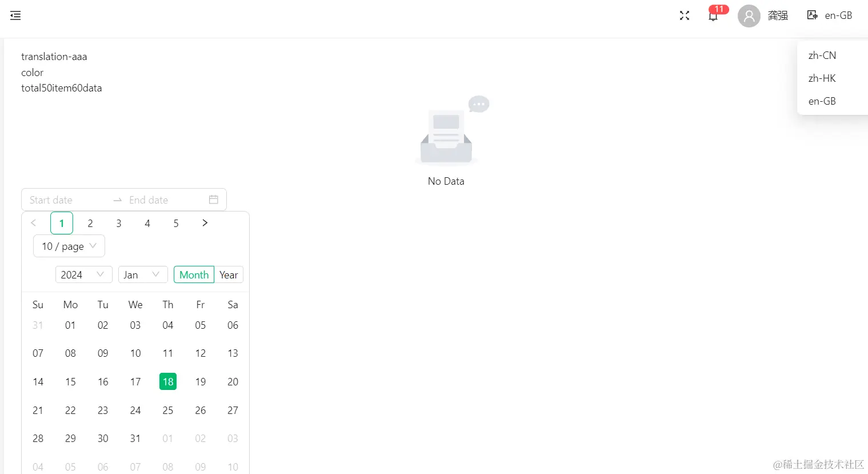The height and width of the screenshot is (474, 868).
Task: Click the Sa weekday header
Action: tap(233, 305)
